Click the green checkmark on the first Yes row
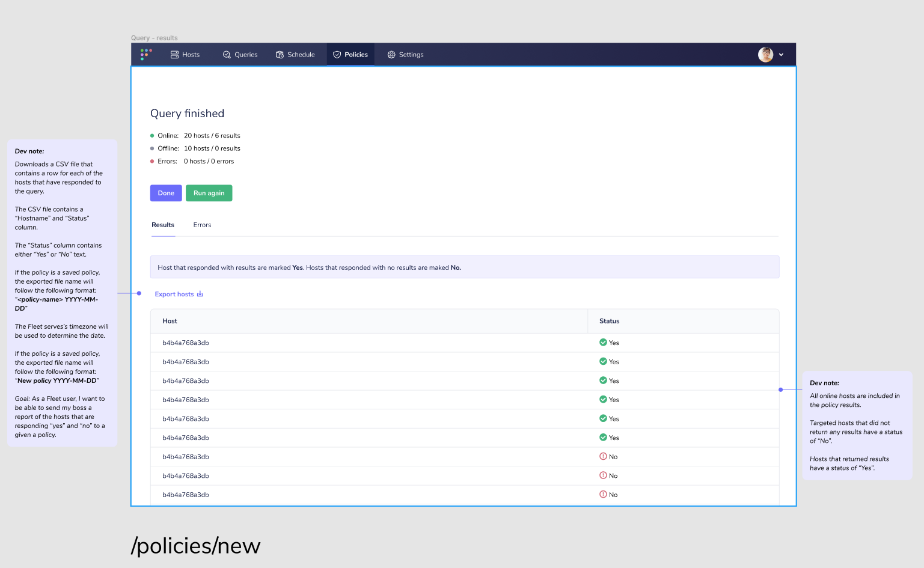This screenshot has height=568, width=924. click(602, 342)
